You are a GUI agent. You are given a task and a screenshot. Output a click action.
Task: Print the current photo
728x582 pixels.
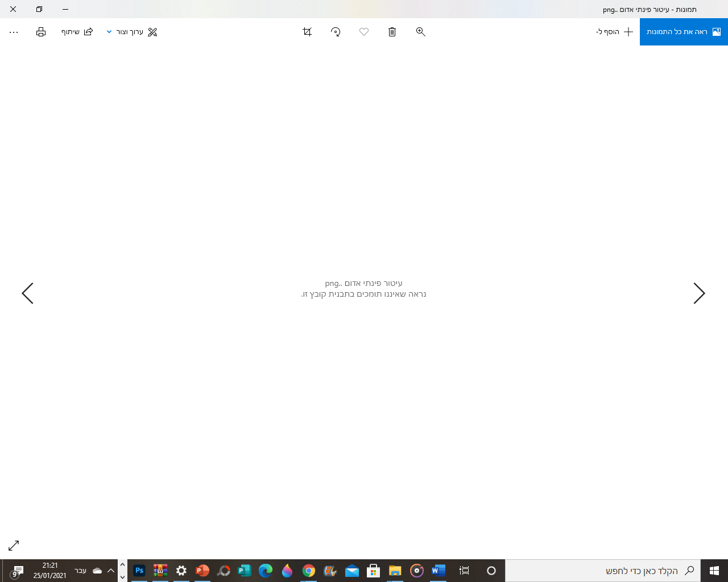click(40, 32)
